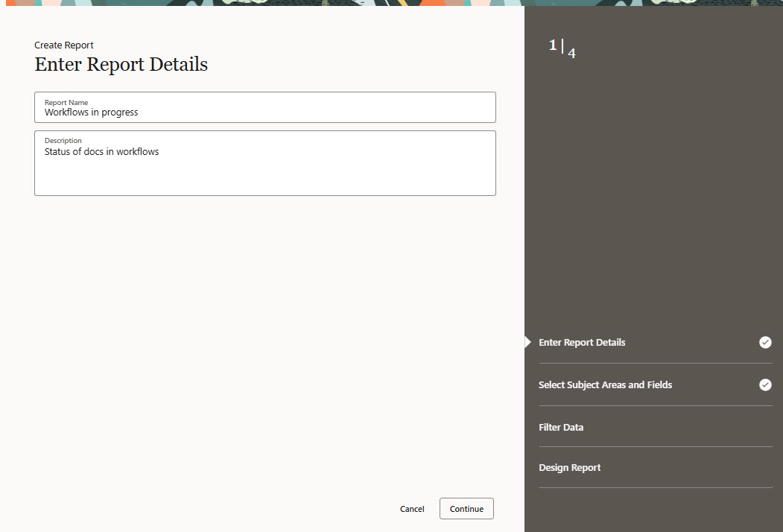Click the checkmark icon beside Enter Report Details
783x532 pixels.
tap(765, 343)
